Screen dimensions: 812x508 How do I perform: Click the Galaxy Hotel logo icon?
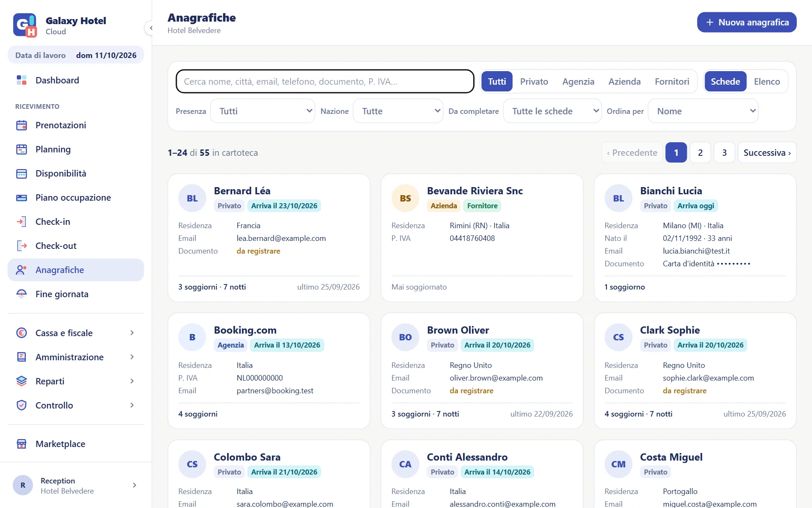25,25
